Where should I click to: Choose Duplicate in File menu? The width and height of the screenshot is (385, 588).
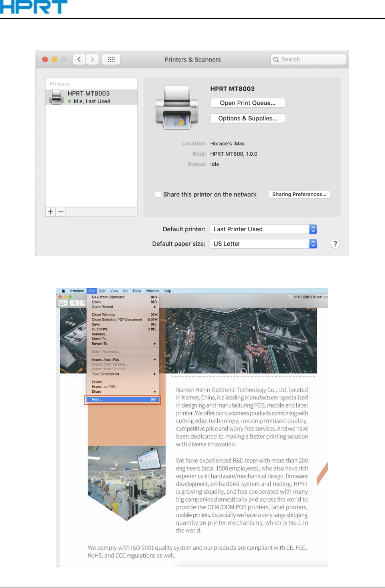coord(124,329)
